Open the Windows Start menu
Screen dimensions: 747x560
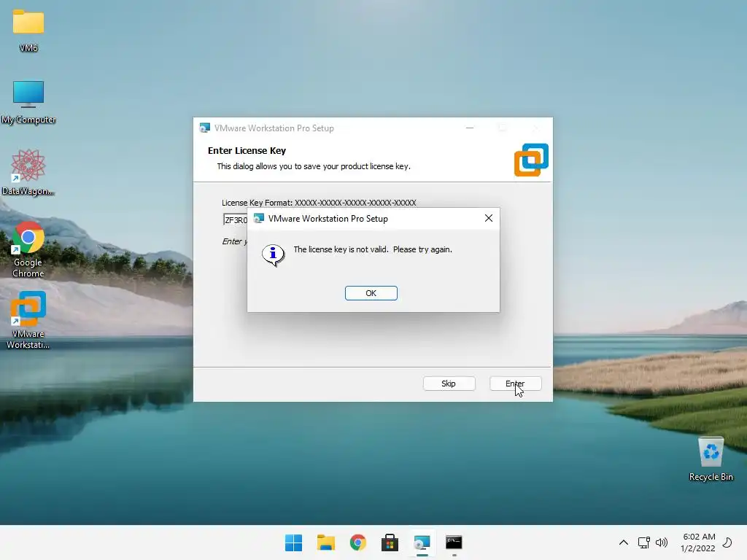pyautogui.click(x=293, y=542)
